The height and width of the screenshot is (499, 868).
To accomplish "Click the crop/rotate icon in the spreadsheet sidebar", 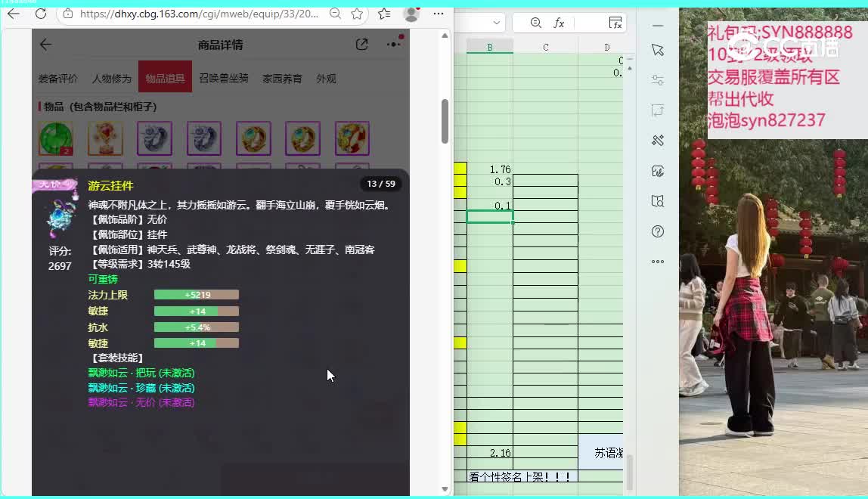I will click(658, 110).
